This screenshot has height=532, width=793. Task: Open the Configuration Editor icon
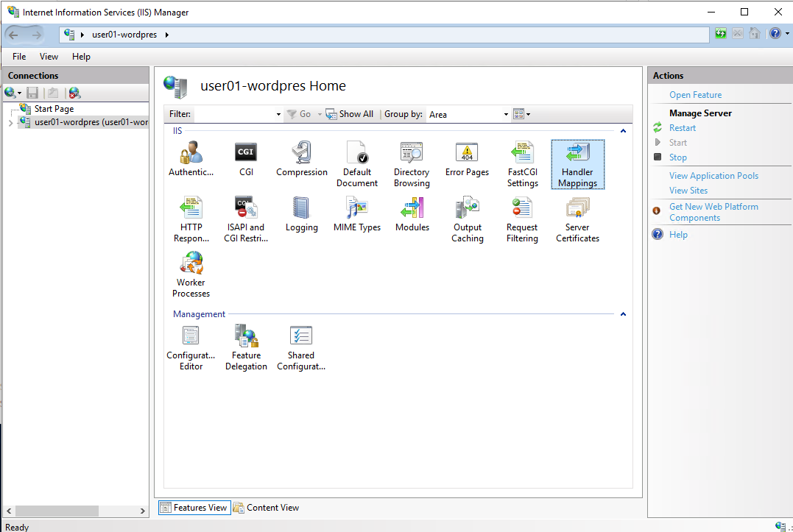point(191,347)
